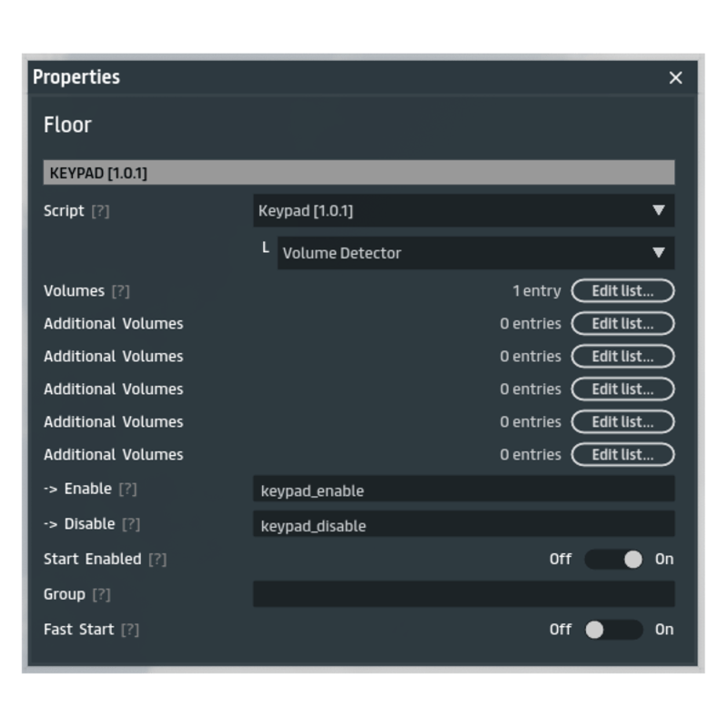Click the [?] beside -> Enable
The image size is (728, 728).
pos(127,490)
